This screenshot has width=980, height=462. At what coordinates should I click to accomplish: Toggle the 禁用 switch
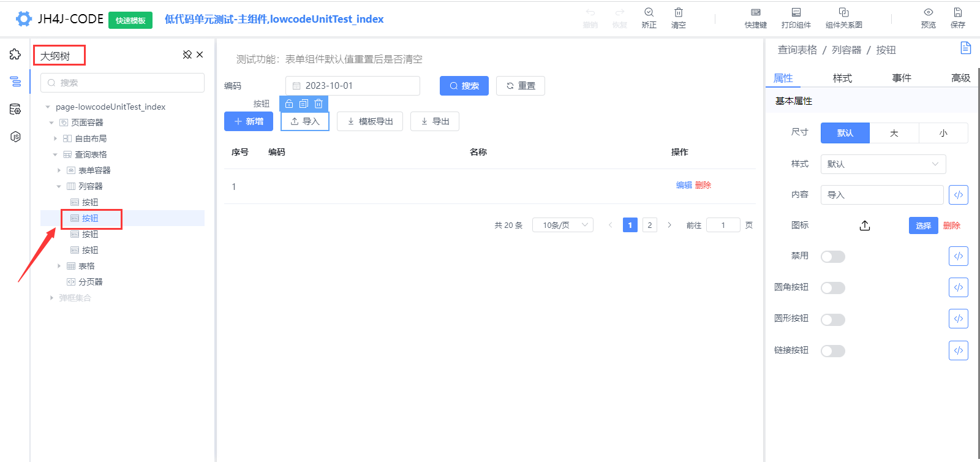click(833, 257)
